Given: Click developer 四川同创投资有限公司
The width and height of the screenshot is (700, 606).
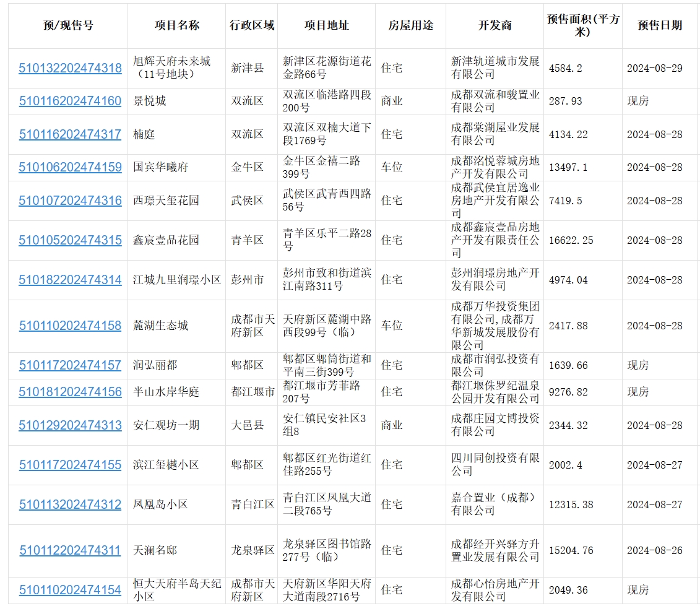Looking at the screenshot, I should [x=495, y=464].
